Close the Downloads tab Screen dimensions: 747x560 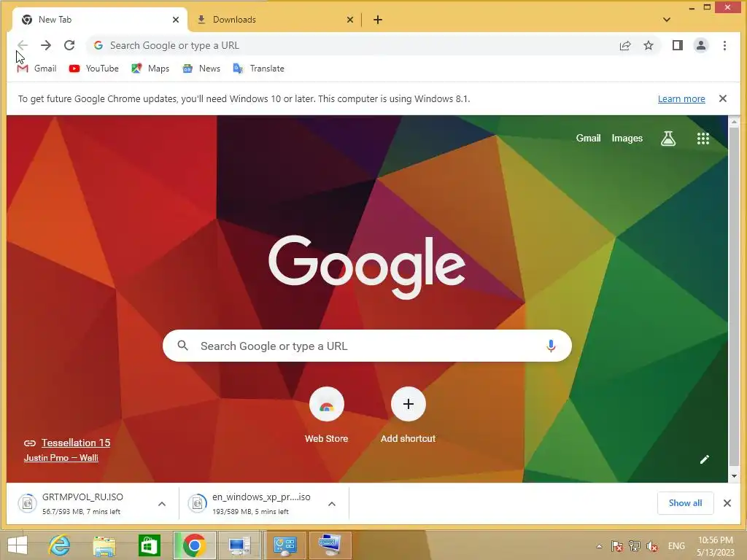coord(350,20)
